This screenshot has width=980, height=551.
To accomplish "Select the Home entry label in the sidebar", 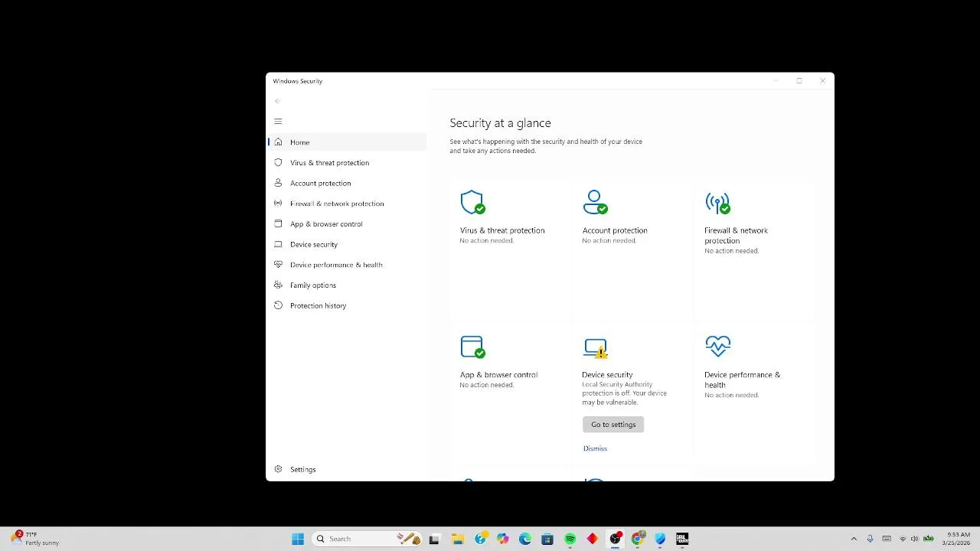I will click(299, 142).
